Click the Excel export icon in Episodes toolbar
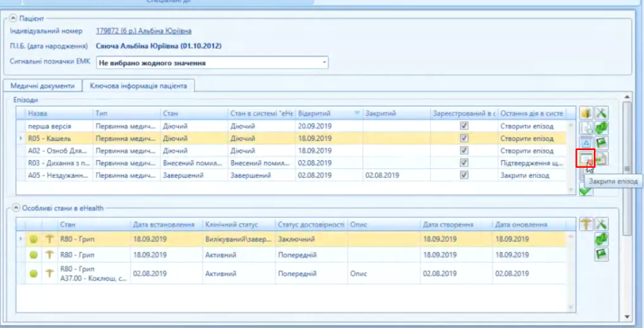Screen dimensions: 644x328 (x=602, y=159)
